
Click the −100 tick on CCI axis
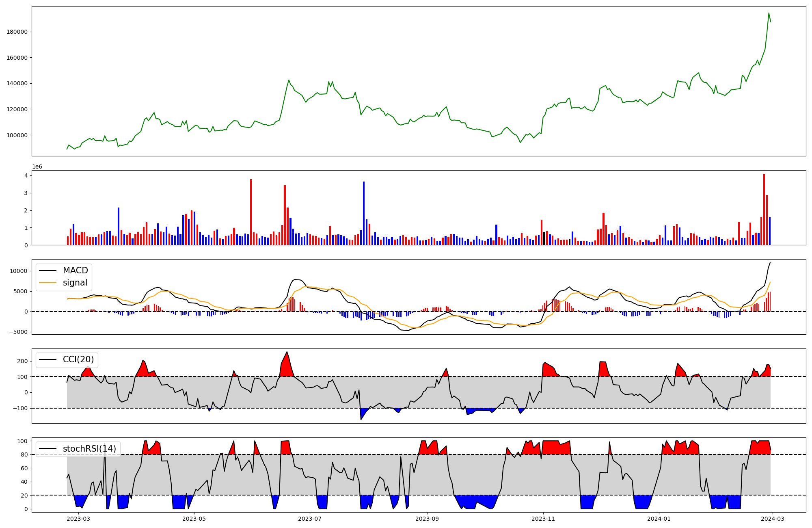pyautogui.click(x=20, y=408)
